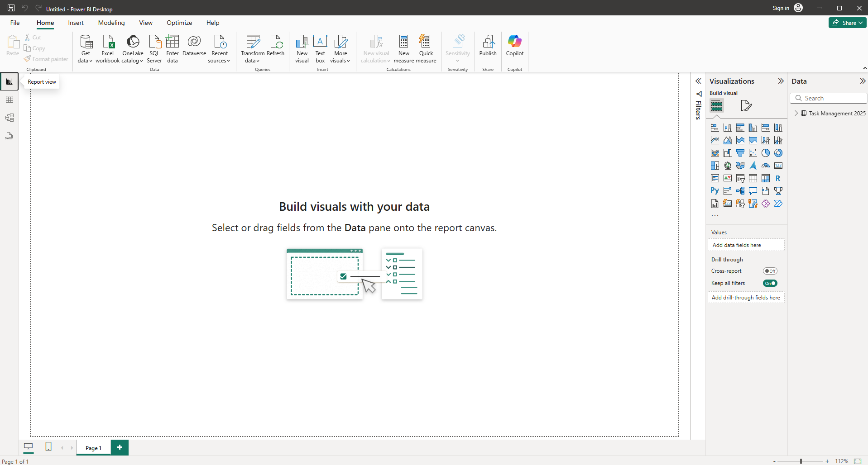The width and height of the screenshot is (868, 465).
Task: Open the Modeling ribbon tab
Action: click(x=111, y=23)
